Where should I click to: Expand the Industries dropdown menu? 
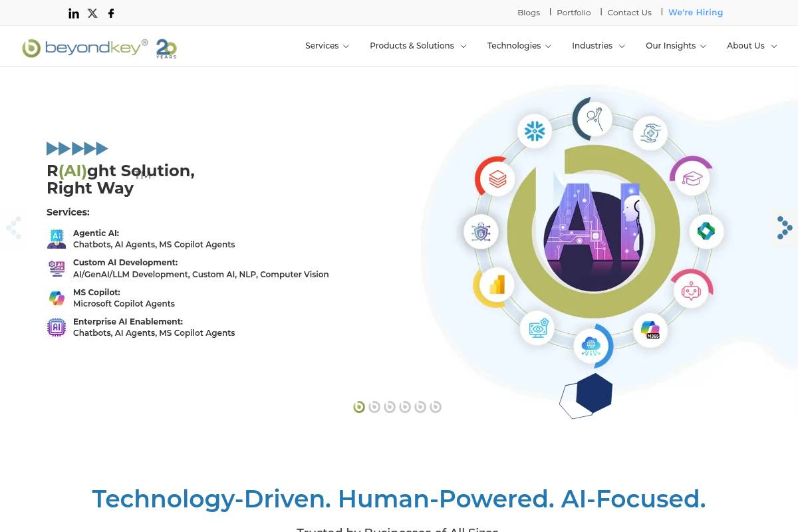pos(598,46)
